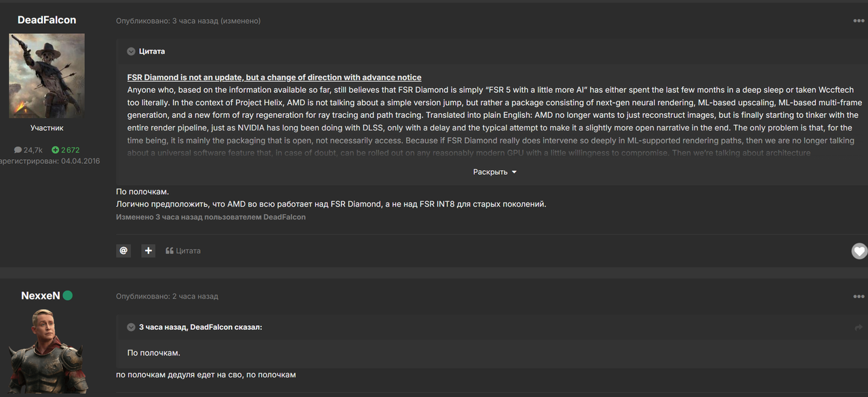Click the FSR Diamond underlined heading link
Viewport: 868px width, 397px height.
(x=274, y=77)
